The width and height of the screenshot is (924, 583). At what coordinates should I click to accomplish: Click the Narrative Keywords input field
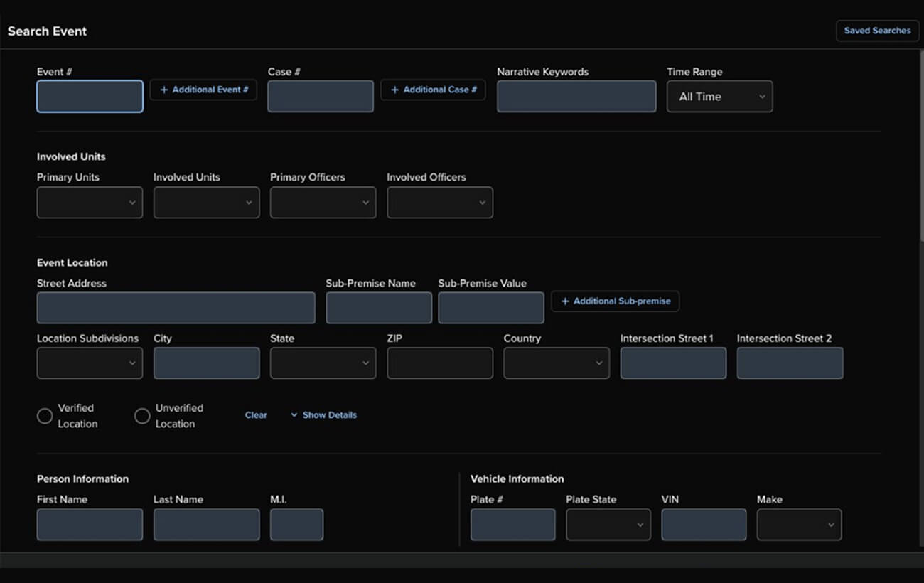[x=576, y=96]
